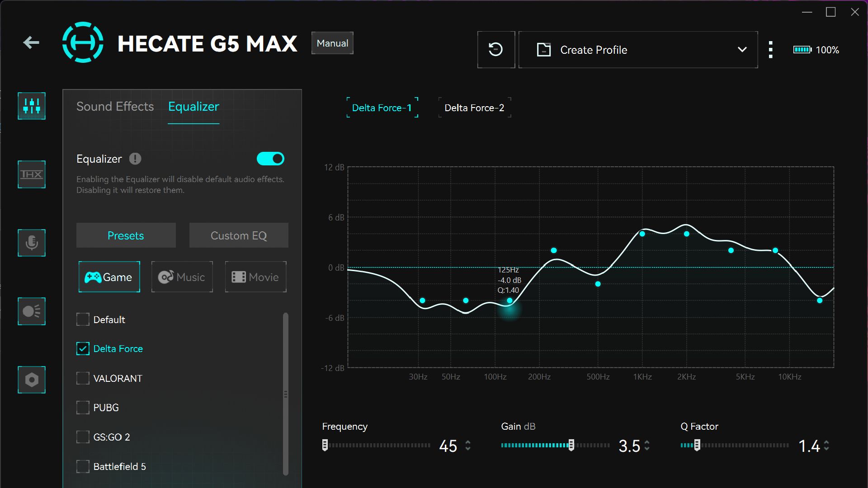Open the sound mixer sidebar icon
868x488 pixels.
click(x=32, y=106)
